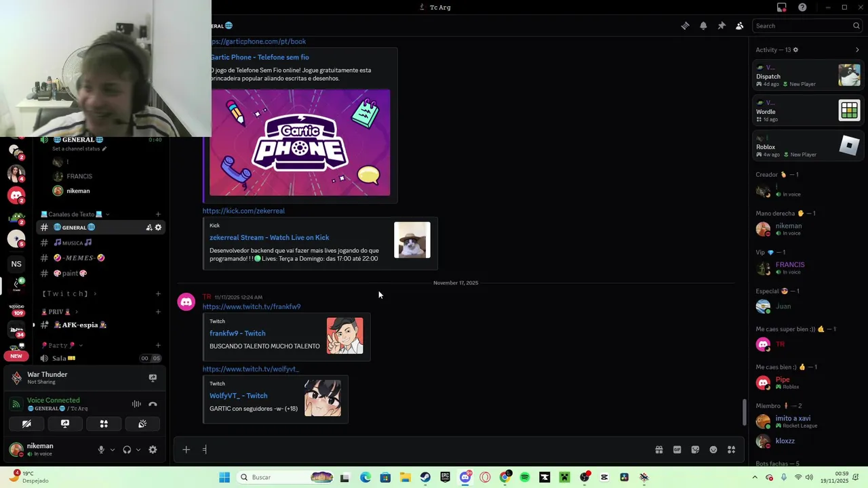Open the sticker picker
The image size is (868, 488).
tap(695, 449)
